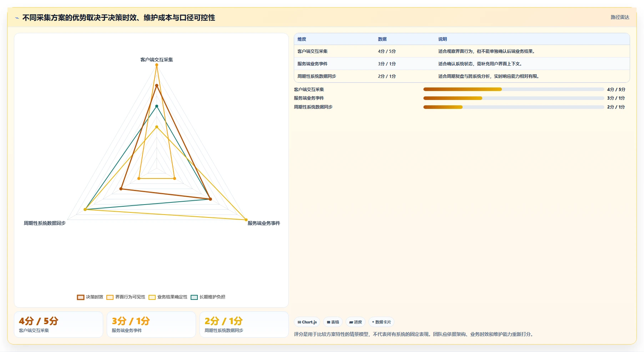Click the 数据卡片 tag chip
Screen dimensions: 644x352
pos(381,322)
